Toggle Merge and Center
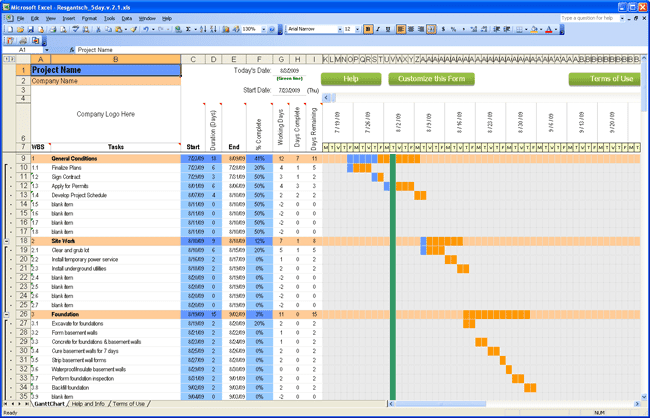This screenshot has width=650, height=418. click(431, 29)
